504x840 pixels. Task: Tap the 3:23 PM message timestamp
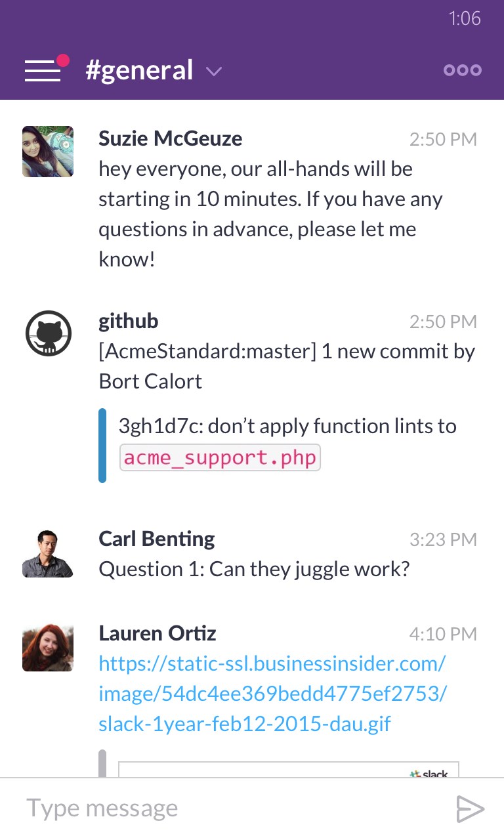pyautogui.click(x=443, y=539)
